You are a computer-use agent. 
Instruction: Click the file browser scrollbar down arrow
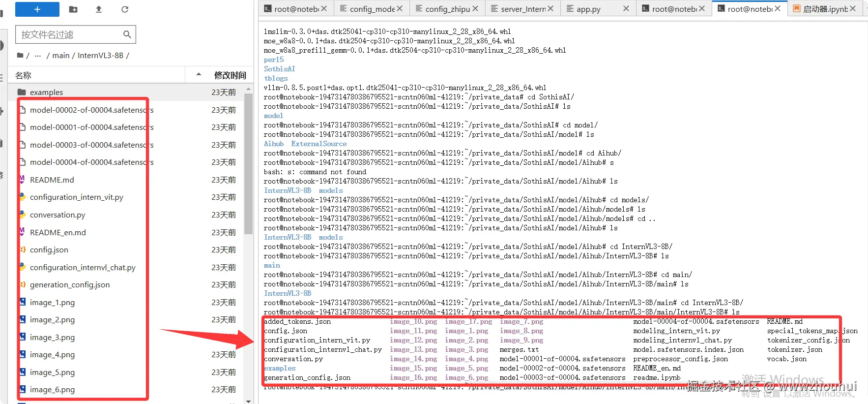point(248,401)
